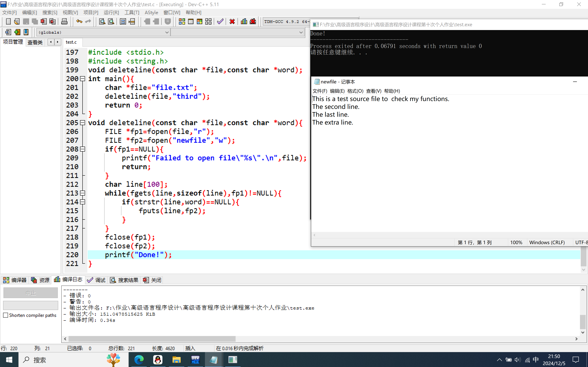
Task: Switch to the 查看类 panel tab
Action: (35, 42)
